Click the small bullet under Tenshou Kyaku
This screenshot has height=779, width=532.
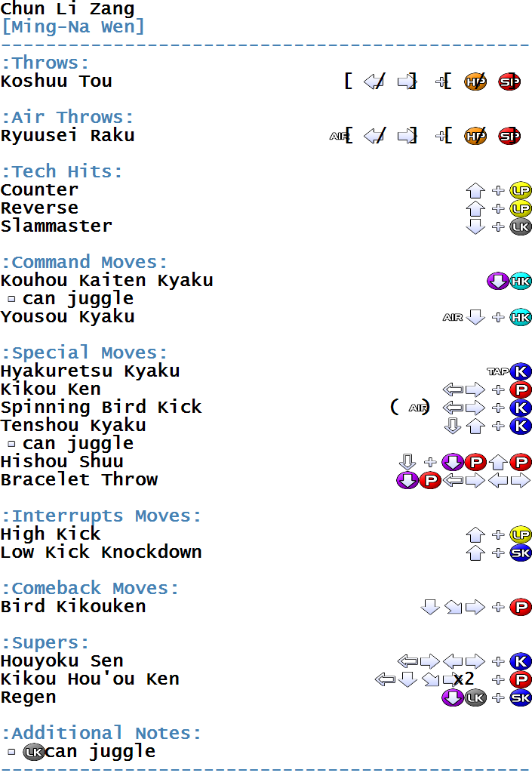pos(11,444)
